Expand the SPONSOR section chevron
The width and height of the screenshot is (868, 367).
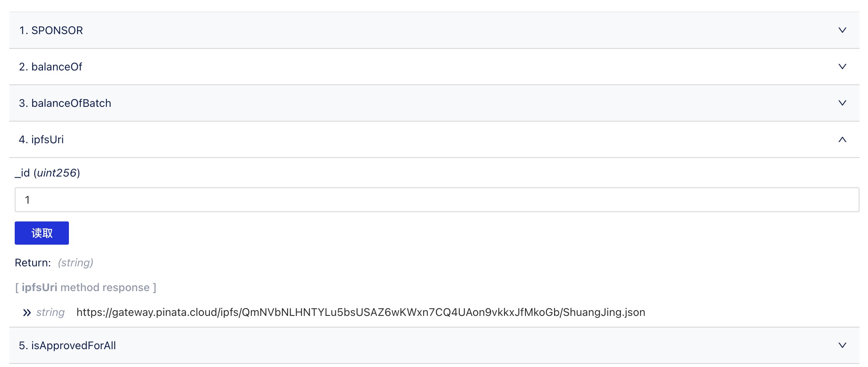coord(842,30)
